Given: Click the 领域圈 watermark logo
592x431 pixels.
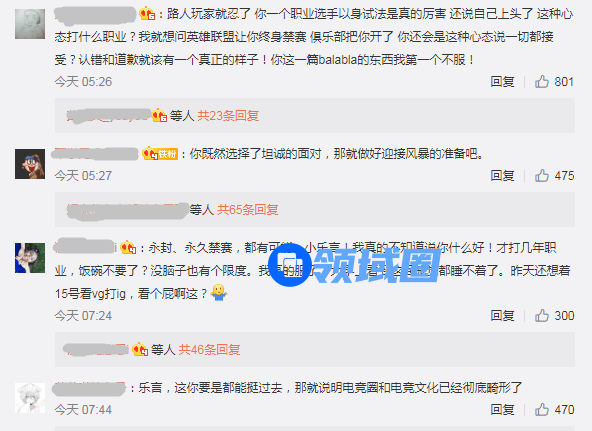Looking at the screenshot, I should click(354, 265).
